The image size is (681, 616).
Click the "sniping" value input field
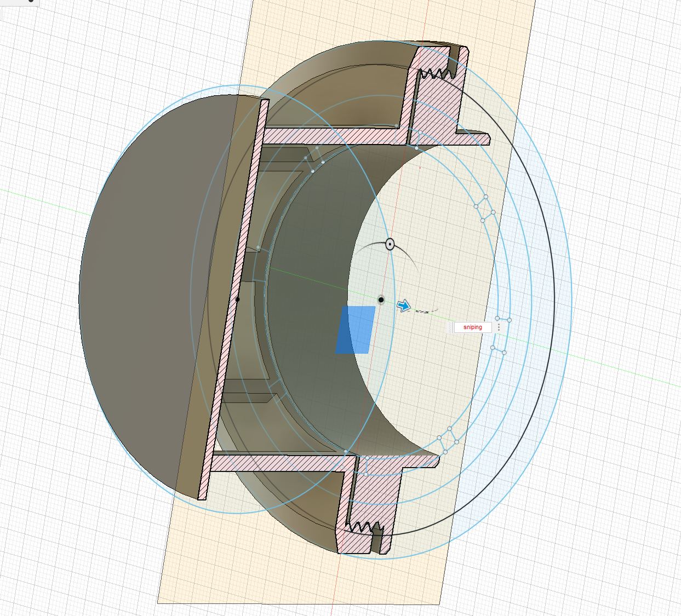[x=472, y=327]
